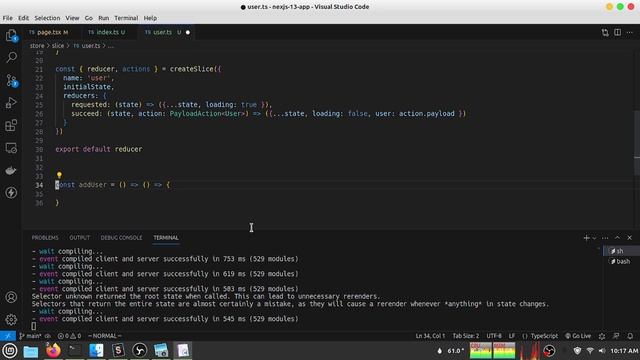
Task: Click the Prettier status icon
Action: [602, 336]
